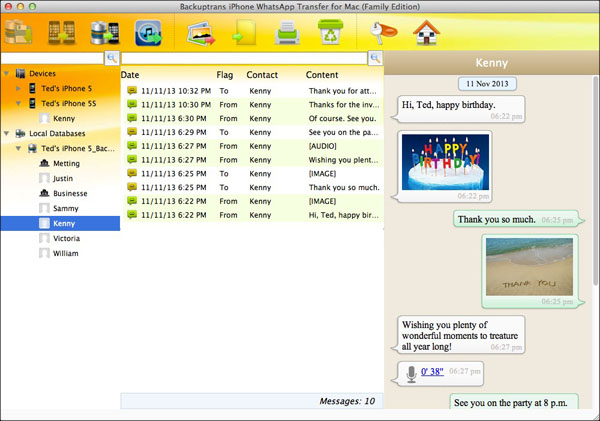Open the 0' 38" audio message link

click(432, 371)
